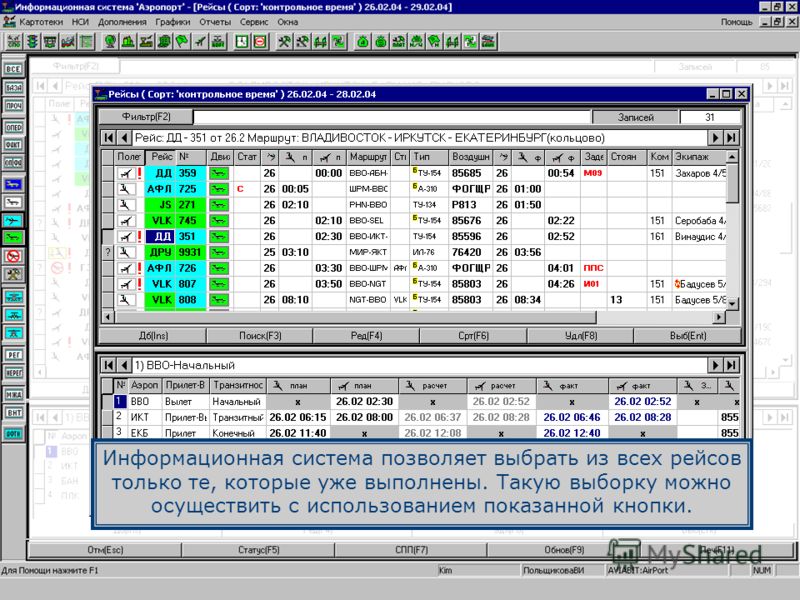This screenshot has height=600, width=800.
Task: Toggle the ПРОЧ sidebar filter
Action: [13, 106]
